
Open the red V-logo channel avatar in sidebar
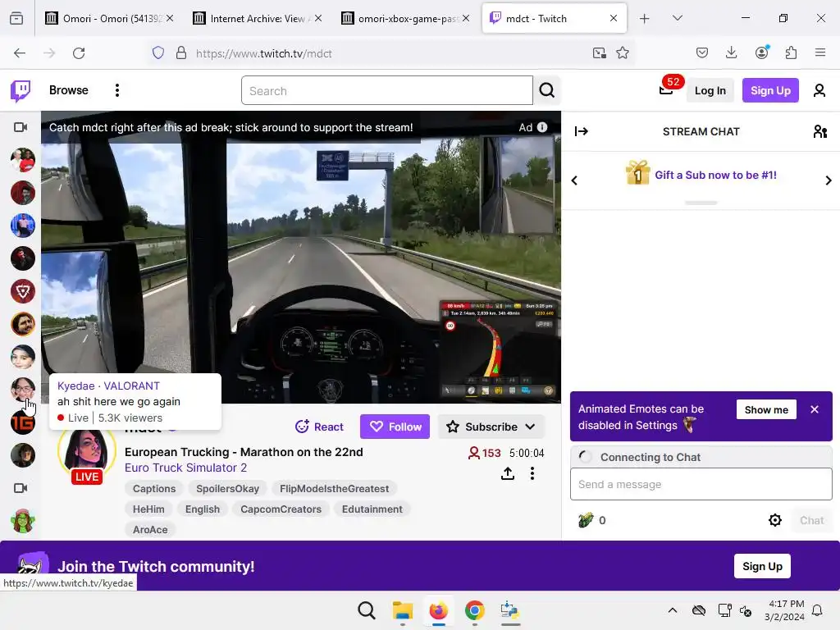click(x=22, y=291)
